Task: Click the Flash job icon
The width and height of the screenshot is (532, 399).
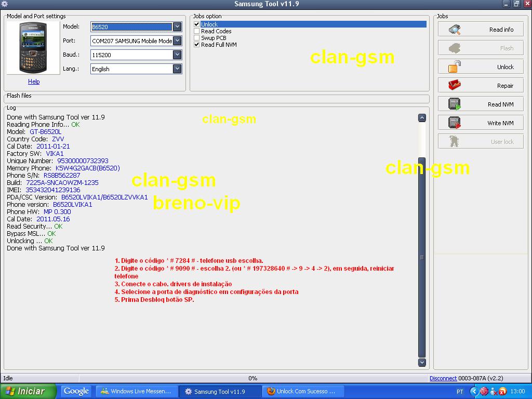Action: click(454, 48)
